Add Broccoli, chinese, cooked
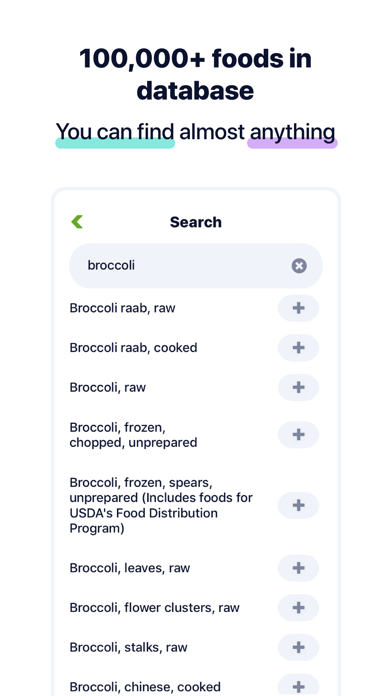The image size is (392, 696). click(298, 686)
